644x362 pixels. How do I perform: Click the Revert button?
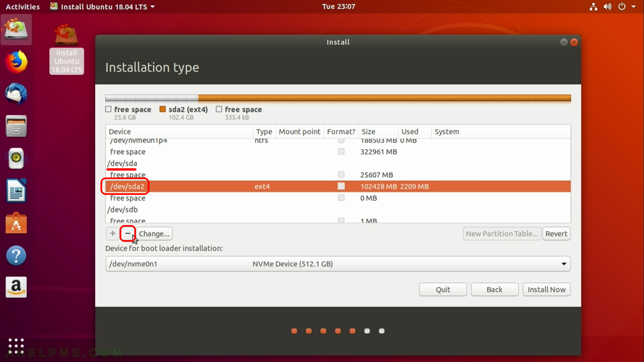pos(556,234)
